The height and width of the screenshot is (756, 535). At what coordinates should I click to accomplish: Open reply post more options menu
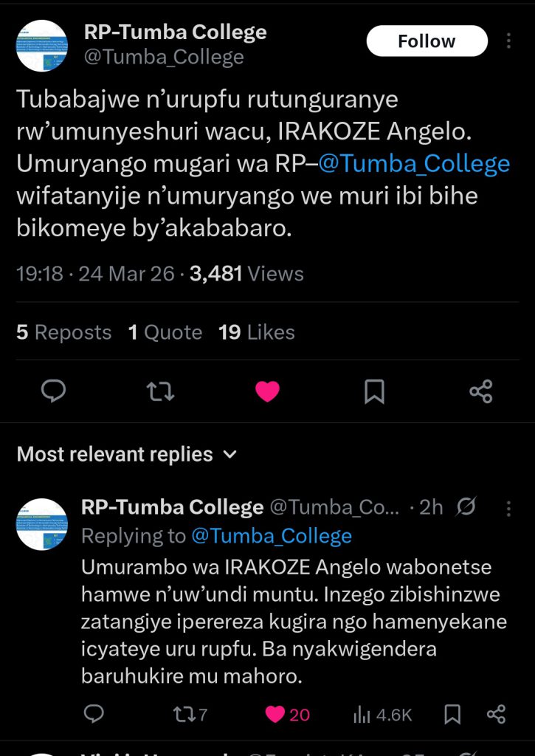pos(508,508)
